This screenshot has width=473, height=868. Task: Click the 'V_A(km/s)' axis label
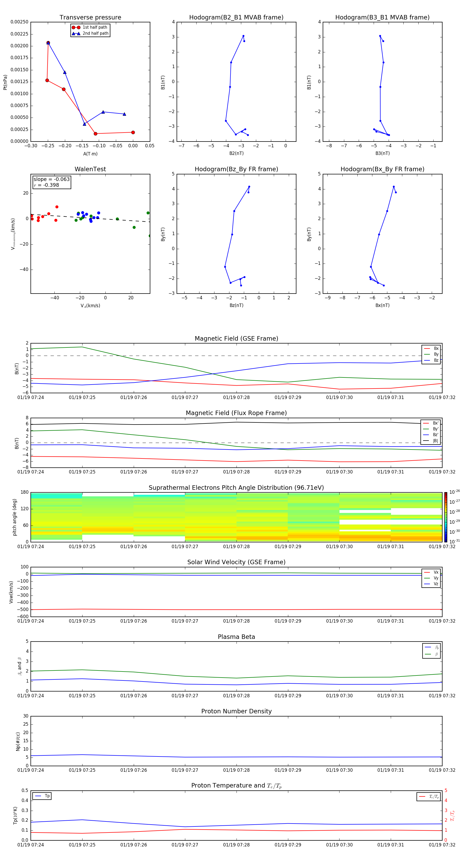(x=90, y=306)
